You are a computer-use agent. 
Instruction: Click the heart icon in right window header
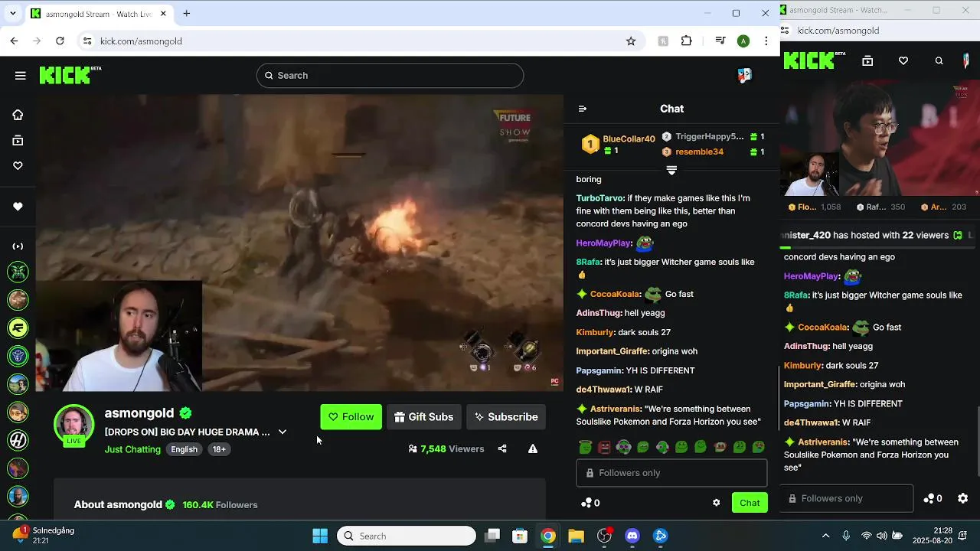[x=903, y=61]
